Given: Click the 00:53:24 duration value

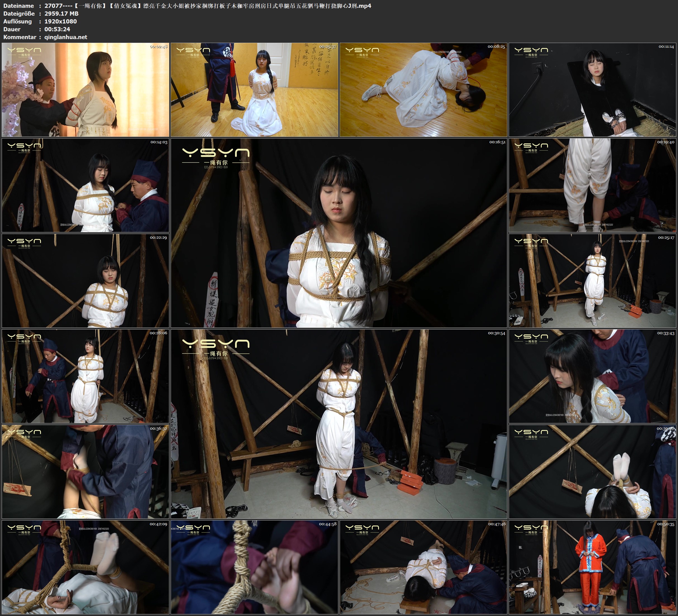Looking at the screenshot, I should tap(57, 29).
